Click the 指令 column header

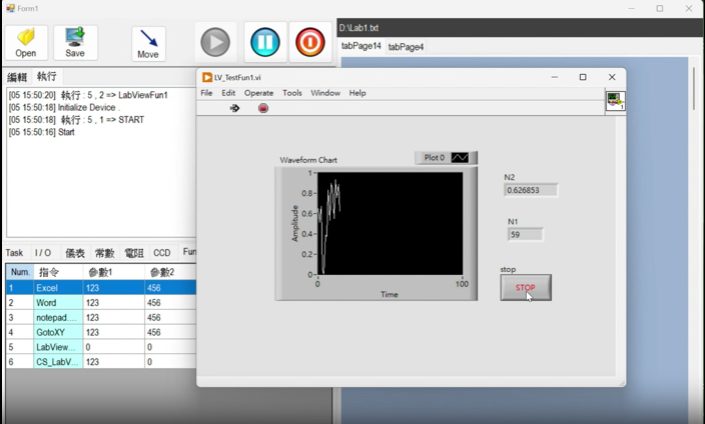pyautogui.click(x=58, y=272)
